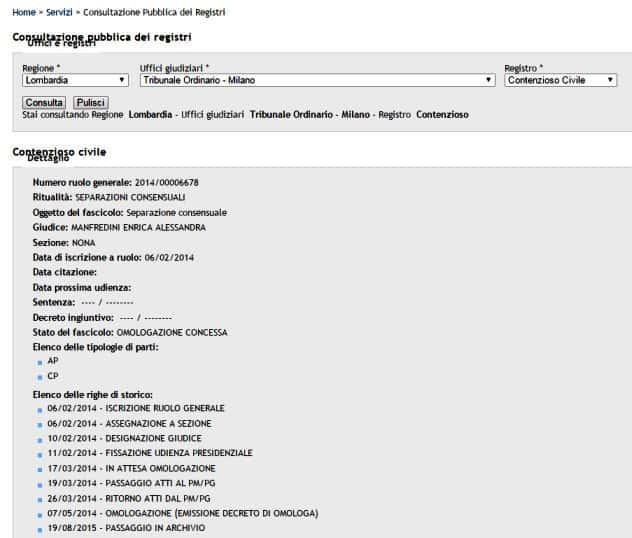Click the row OMOLOGAZIONE (EMISSIONE DECRETO DI OMOLOGA)
This screenshot has width=632, height=538.
pyautogui.click(x=183, y=513)
